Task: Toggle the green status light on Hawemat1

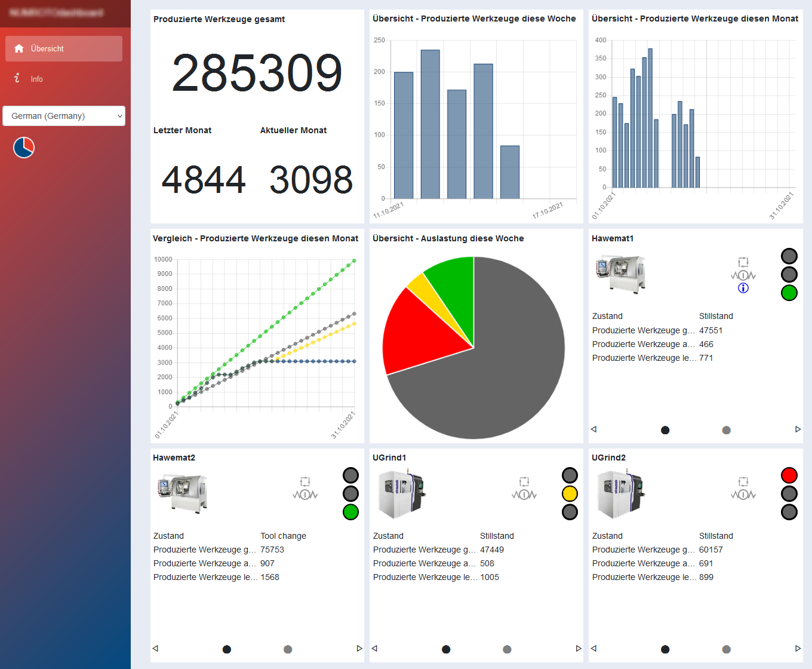Action: pyautogui.click(x=789, y=293)
